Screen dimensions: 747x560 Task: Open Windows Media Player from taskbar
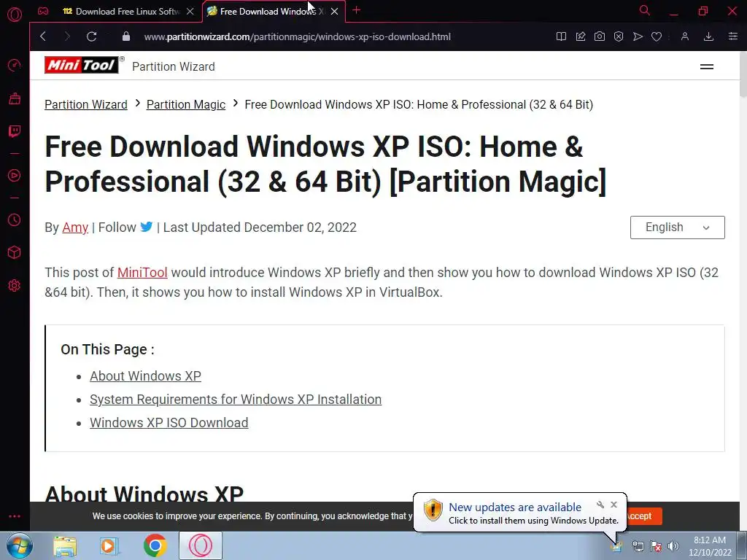pyautogui.click(x=108, y=546)
